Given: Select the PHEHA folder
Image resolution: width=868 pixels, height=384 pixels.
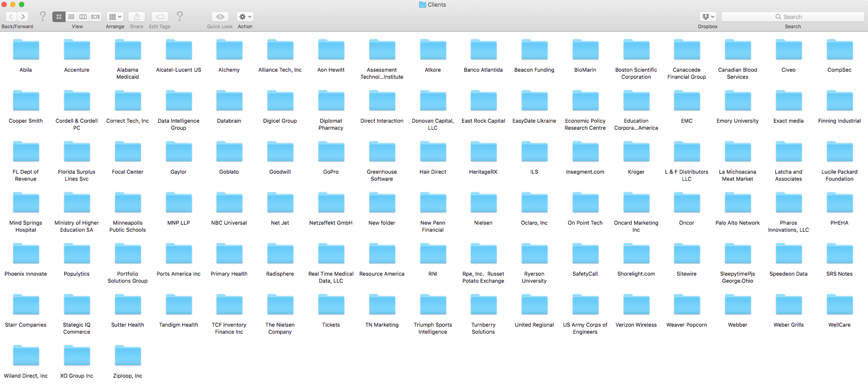Looking at the screenshot, I should [839, 203].
